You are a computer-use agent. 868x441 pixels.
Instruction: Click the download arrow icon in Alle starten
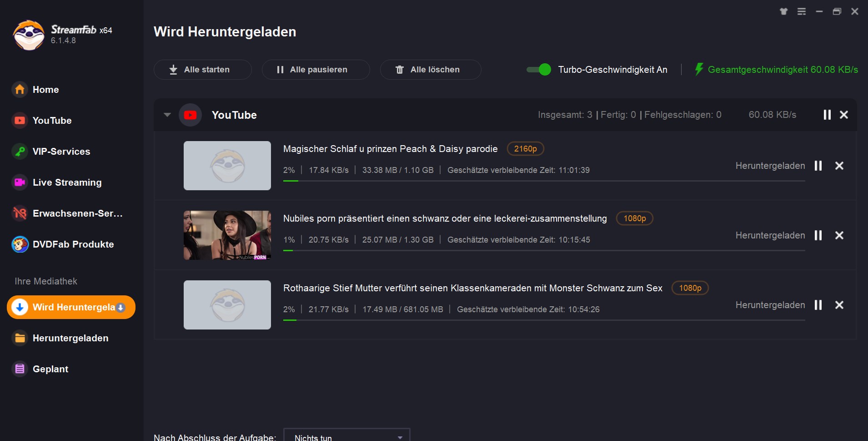[173, 70]
